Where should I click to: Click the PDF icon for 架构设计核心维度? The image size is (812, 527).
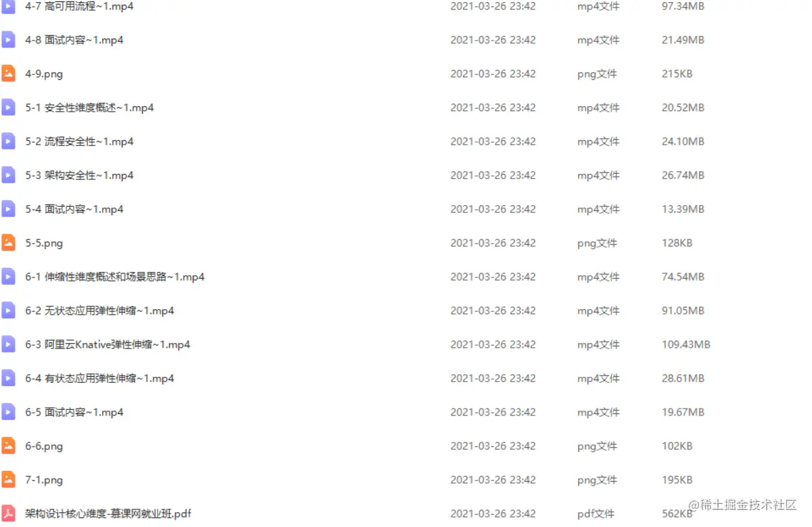(x=8, y=513)
